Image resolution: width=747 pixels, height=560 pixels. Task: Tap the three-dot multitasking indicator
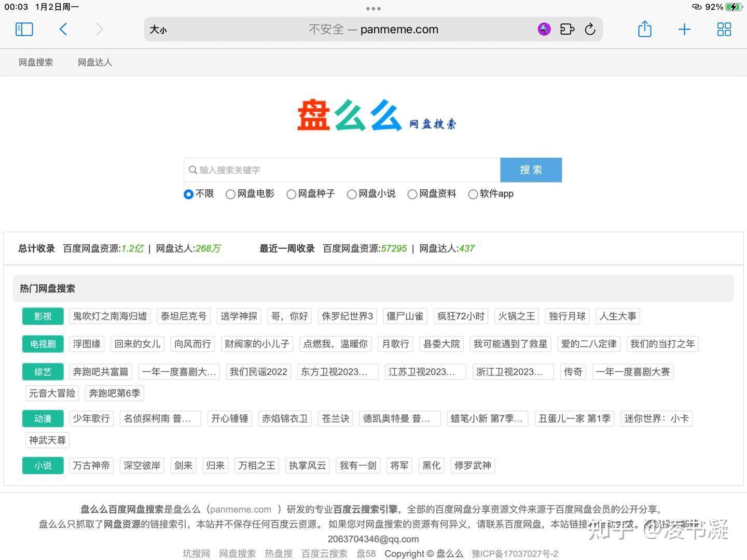click(x=374, y=8)
